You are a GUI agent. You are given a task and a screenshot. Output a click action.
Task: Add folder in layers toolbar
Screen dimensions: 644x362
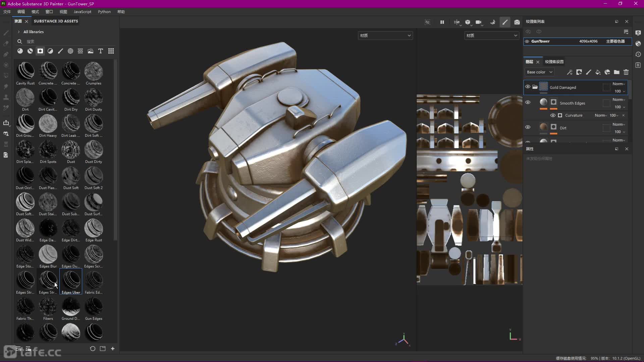(x=616, y=72)
